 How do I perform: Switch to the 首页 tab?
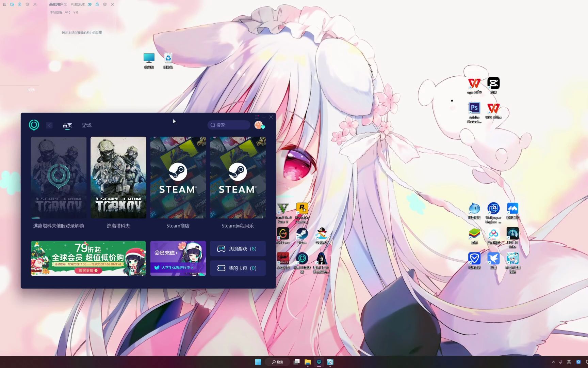67,125
